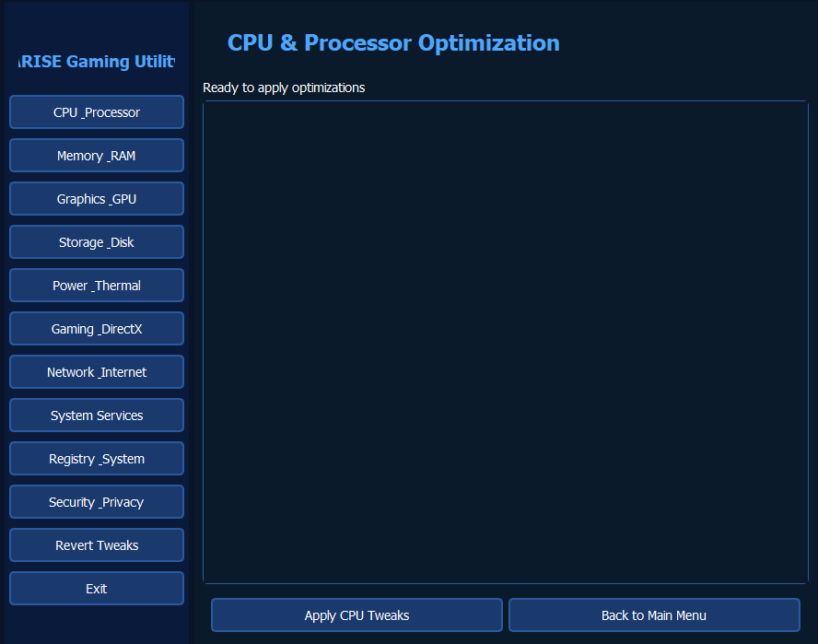Open Security _Privacy section
Viewport: 818px width, 644px height.
click(97, 502)
